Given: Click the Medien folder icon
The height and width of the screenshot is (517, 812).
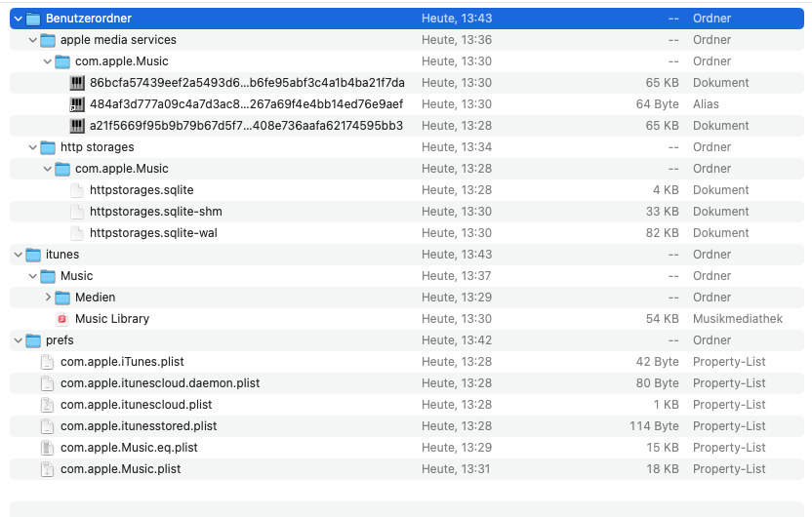Looking at the screenshot, I should coord(62,298).
